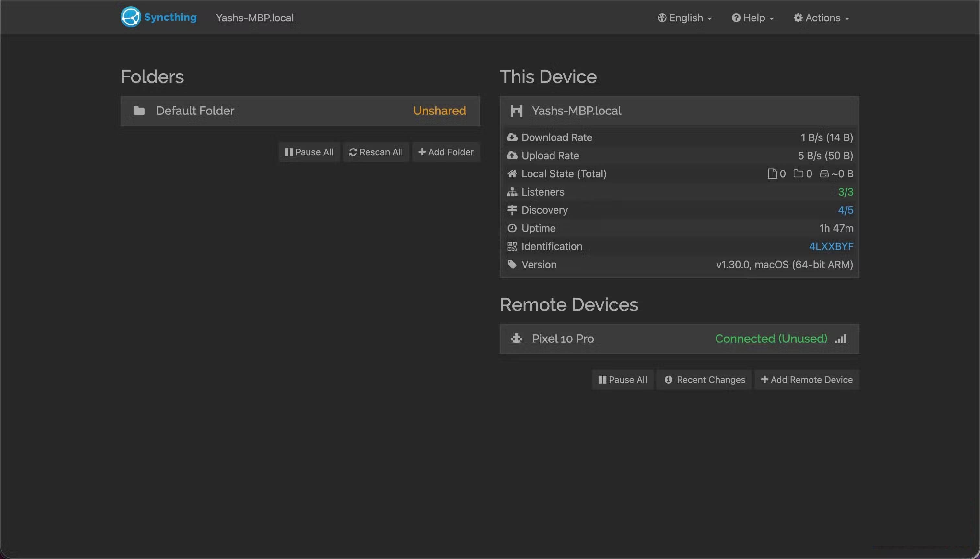Click the Unshared status label
Screen dimensions: 980x559
click(x=439, y=111)
